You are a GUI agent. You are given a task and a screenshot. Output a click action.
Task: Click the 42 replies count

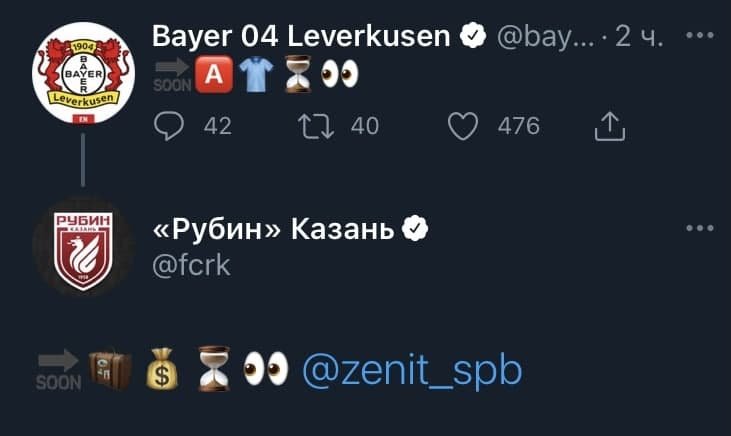coord(217,126)
